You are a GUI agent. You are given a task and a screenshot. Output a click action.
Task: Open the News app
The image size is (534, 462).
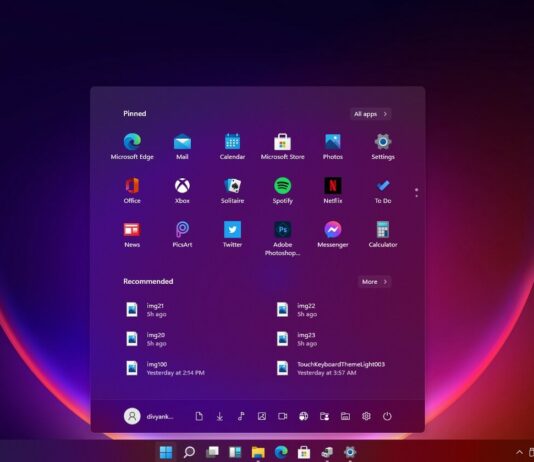(x=132, y=234)
